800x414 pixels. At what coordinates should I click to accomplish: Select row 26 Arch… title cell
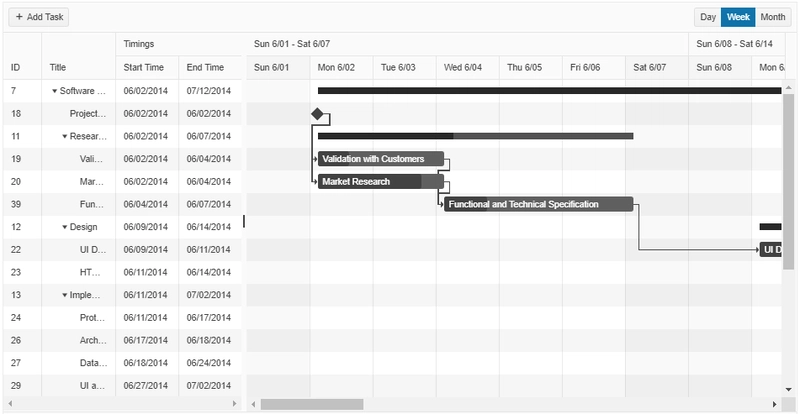[79, 340]
